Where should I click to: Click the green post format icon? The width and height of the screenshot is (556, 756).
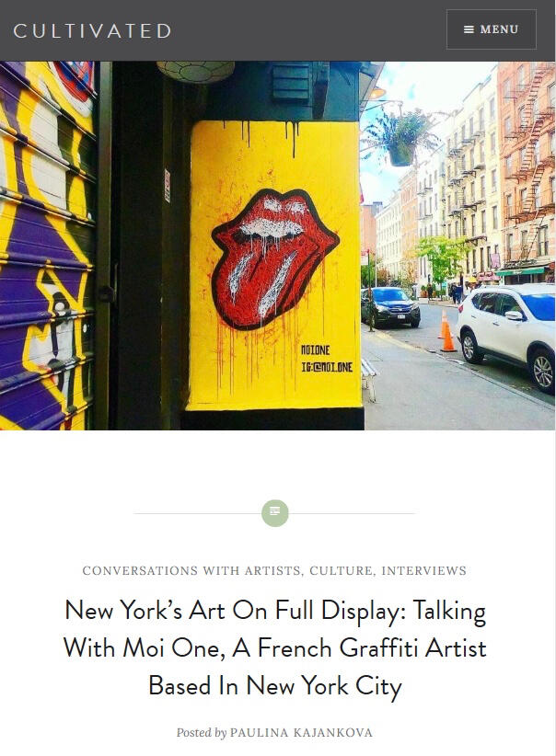click(275, 513)
